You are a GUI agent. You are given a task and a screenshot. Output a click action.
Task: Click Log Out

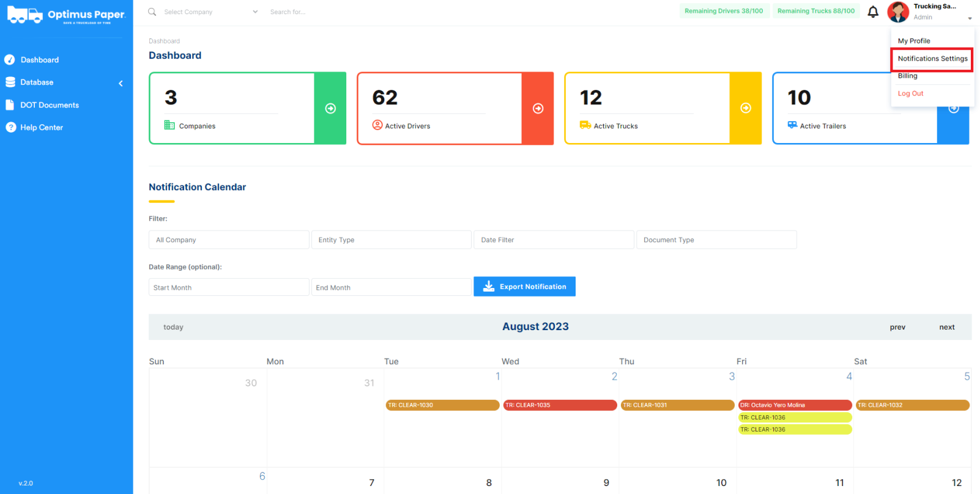coord(911,94)
